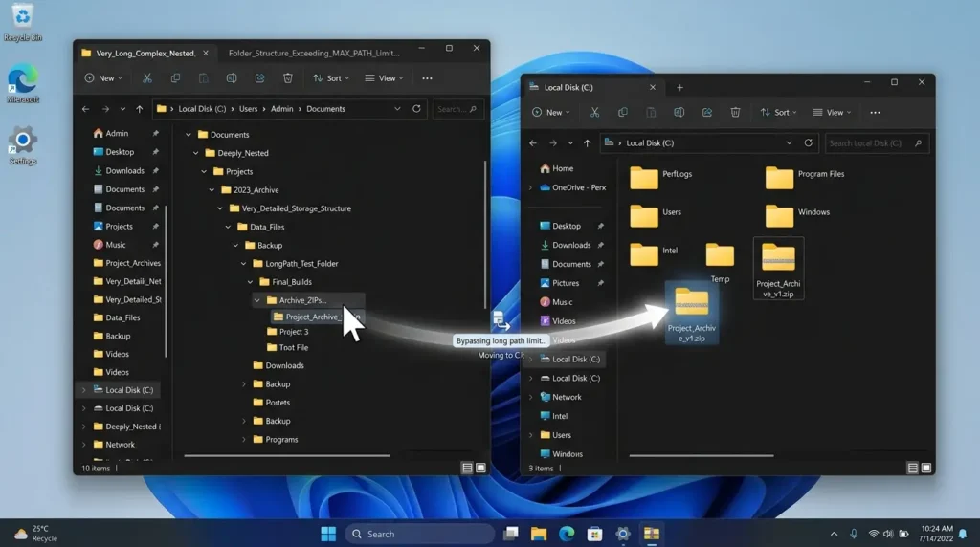Open Microsoft Edge desktop shortcut
Image resolution: width=980 pixels, height=547 pixels.
coord(23,83)
